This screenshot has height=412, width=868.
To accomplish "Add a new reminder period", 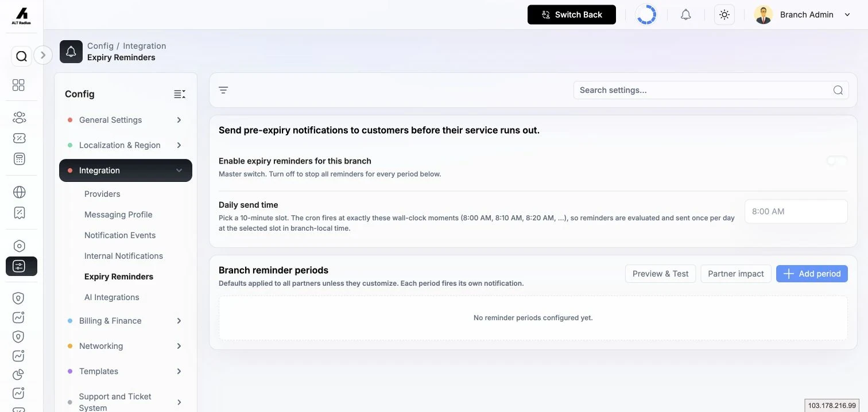I will point(812,274).
